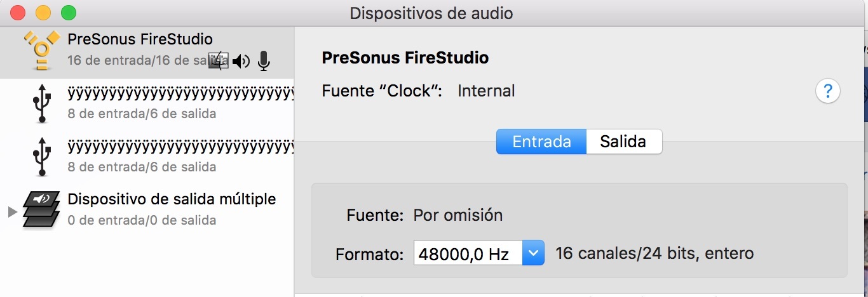Zoom the window with the green button
The width and height of the screenshot is (868, 297).
[x=68, y=12]
